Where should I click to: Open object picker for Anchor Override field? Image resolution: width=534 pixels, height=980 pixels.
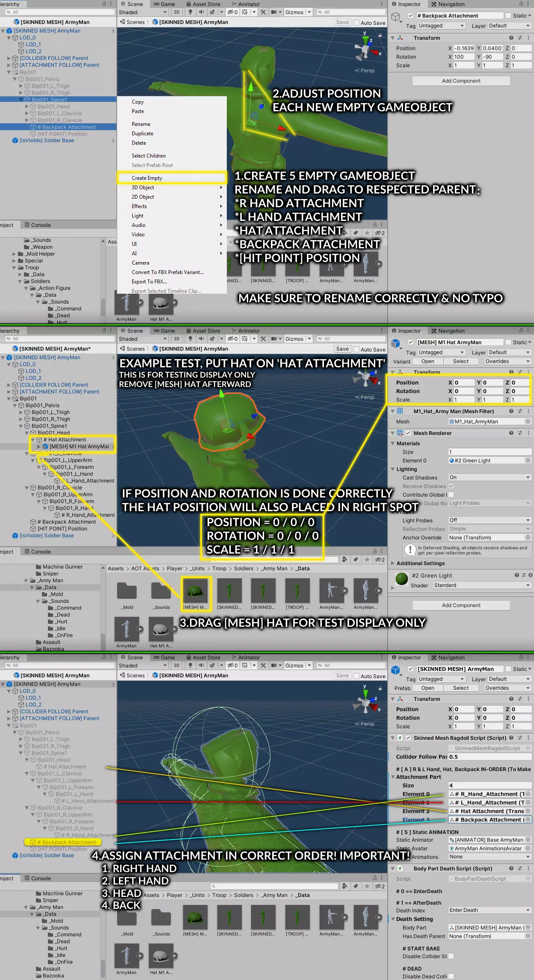(528, 537)
